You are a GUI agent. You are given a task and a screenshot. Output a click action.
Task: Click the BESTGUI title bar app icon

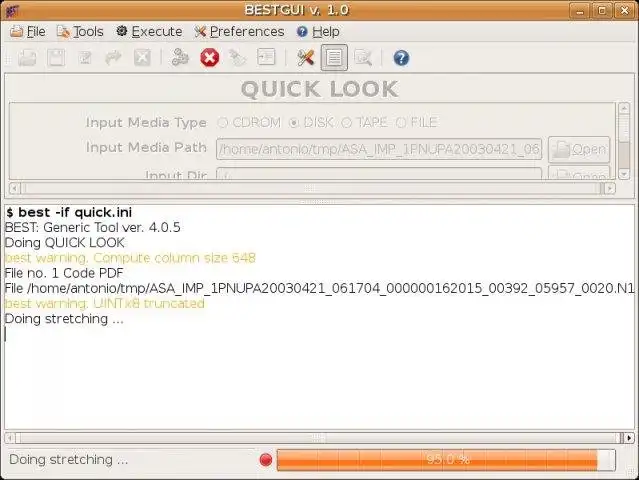12,10
